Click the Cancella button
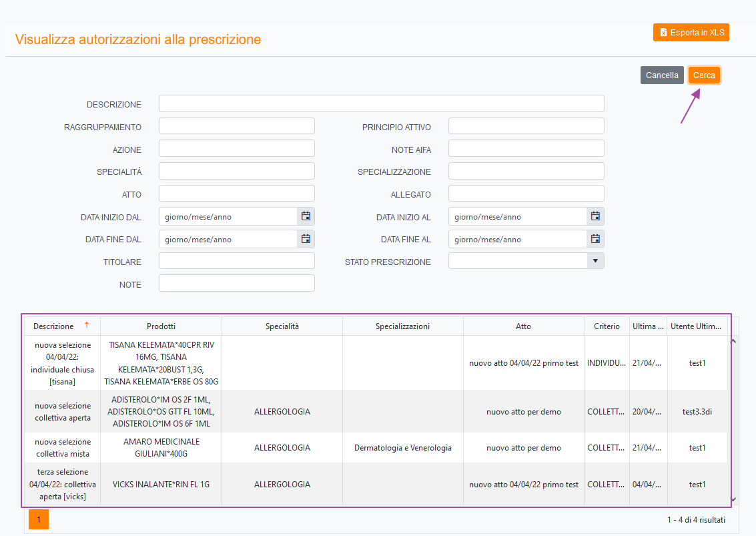This screenshot has width=756, height=536. tap(661, 75)
